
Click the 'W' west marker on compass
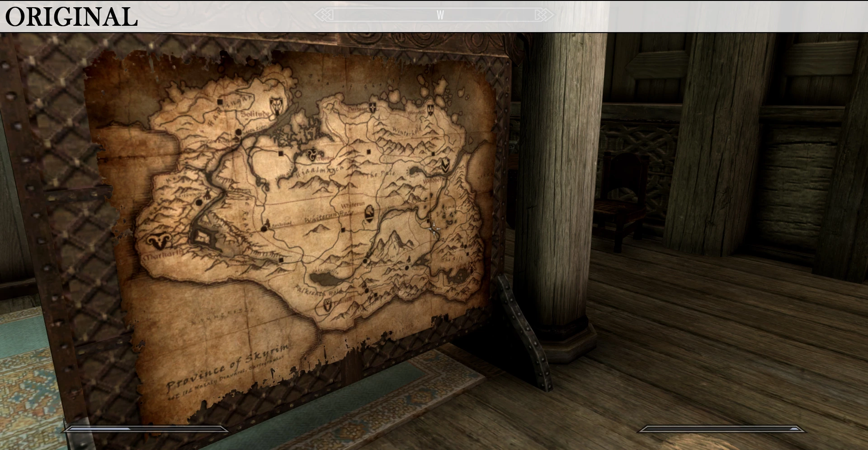[440, 15]
